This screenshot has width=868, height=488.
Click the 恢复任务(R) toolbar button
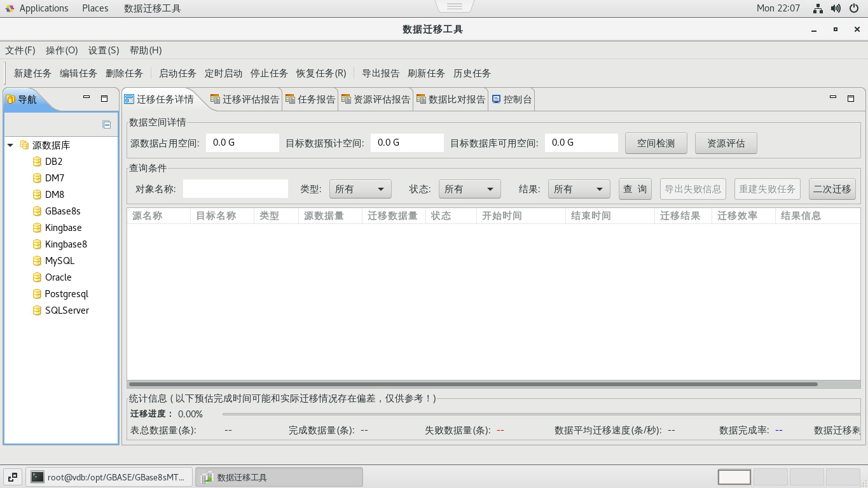point(321,73)
